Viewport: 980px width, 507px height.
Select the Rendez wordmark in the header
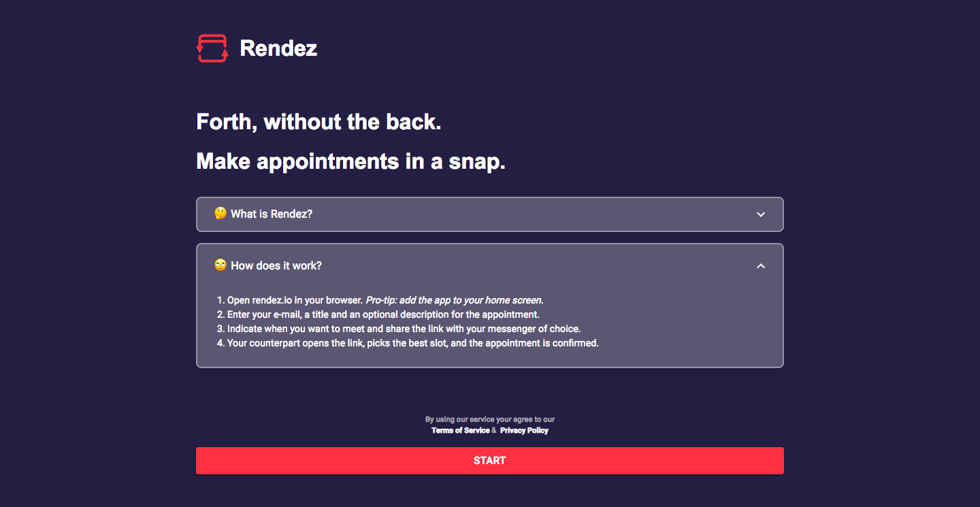278,48
